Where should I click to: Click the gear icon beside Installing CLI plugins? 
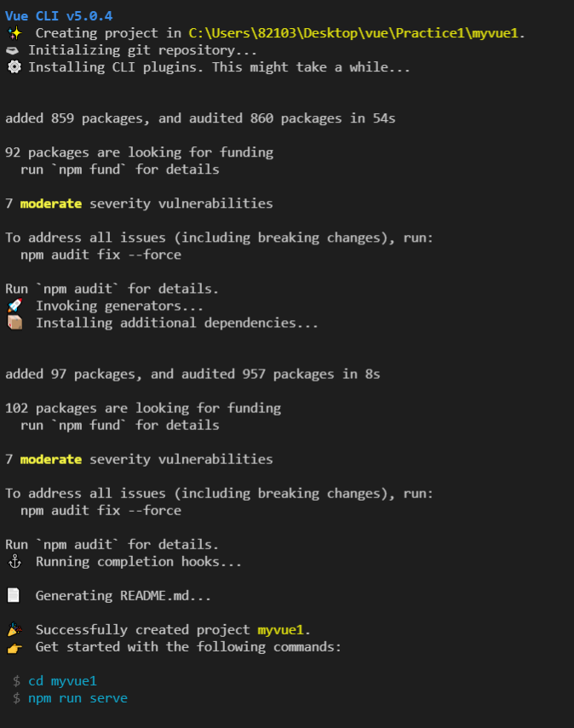pos(14,67)
